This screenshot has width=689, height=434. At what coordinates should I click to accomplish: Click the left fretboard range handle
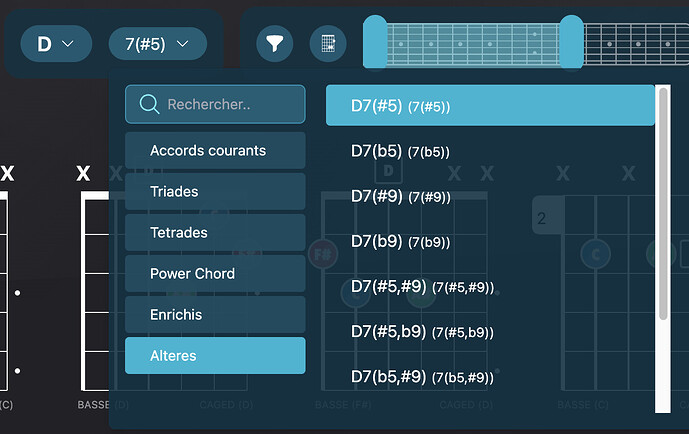point(374,42)
